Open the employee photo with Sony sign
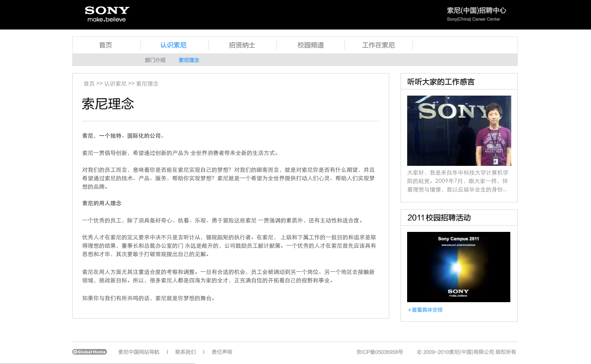Viewport: 591px width, 364px height. click(x=459, y=131)
